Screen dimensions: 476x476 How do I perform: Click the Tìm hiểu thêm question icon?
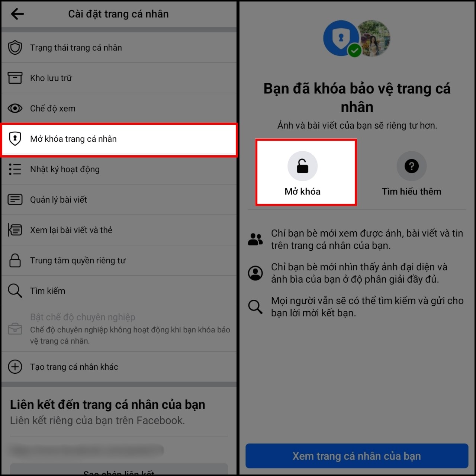tap(411, 166)
